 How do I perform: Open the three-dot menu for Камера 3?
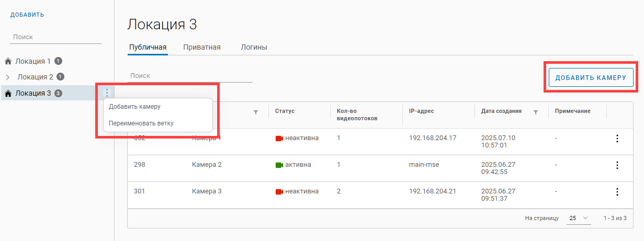pyautogui.click(x=617, y=192)
